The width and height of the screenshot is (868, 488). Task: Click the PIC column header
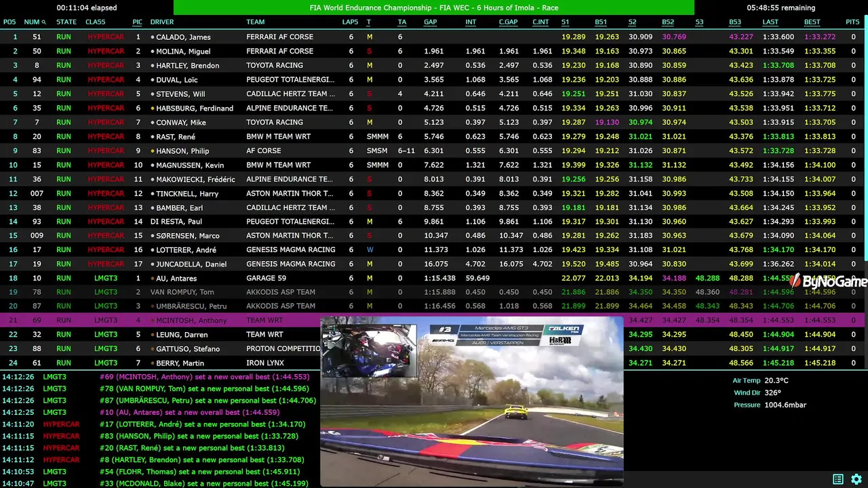point(138,22)
